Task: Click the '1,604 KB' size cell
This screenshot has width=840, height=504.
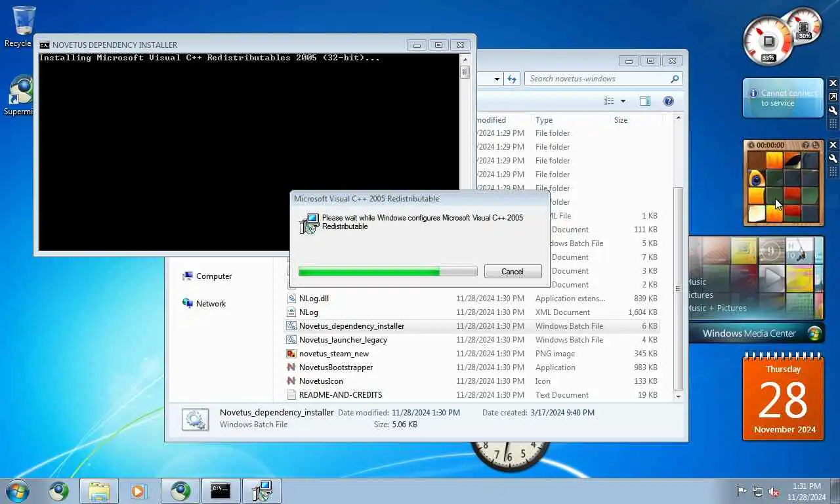Action: 642,312
